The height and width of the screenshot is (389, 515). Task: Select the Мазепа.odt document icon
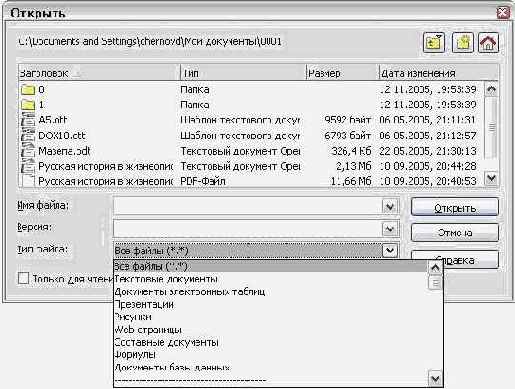click(28, 151)
